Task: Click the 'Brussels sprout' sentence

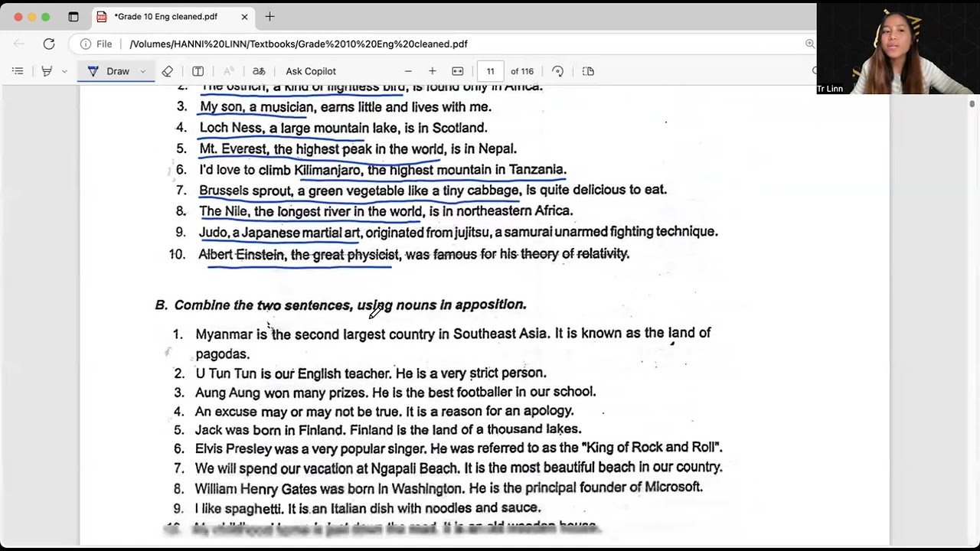Action: pos(433,190)
